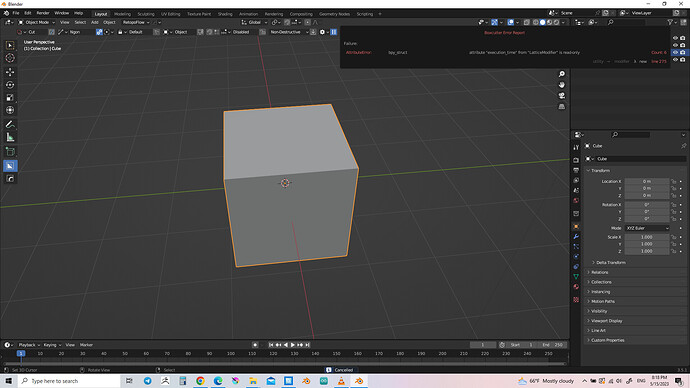
Task: Open the Modifier wrench properties tab
Action: coord(576,236)
